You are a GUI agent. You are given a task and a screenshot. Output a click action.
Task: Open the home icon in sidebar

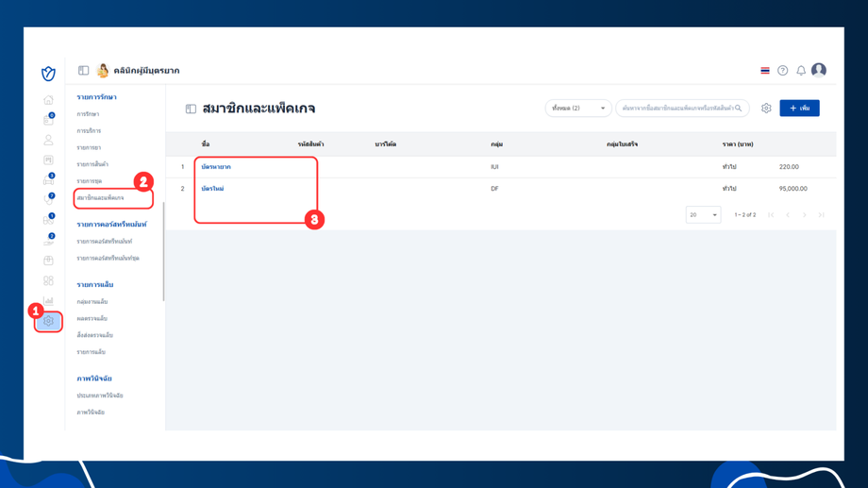(48, 100)
